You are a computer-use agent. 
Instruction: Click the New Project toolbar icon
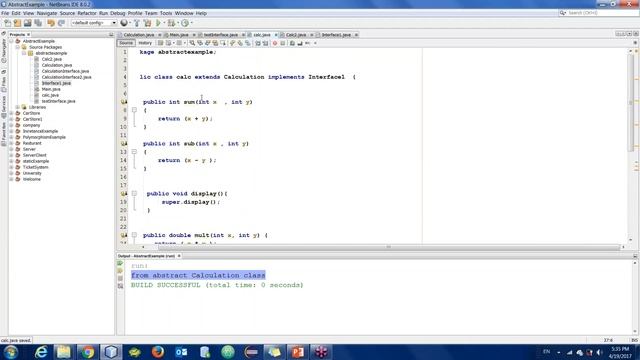click(18, 23)
